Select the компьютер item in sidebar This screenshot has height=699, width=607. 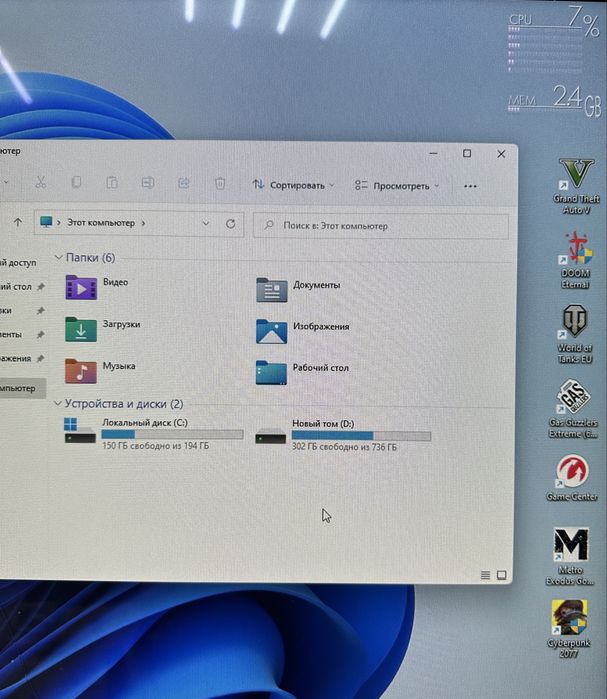tap(22, 388)
